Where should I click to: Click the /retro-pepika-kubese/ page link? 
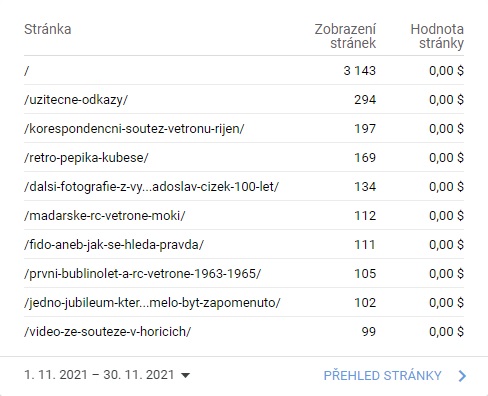tap(86, 158)
